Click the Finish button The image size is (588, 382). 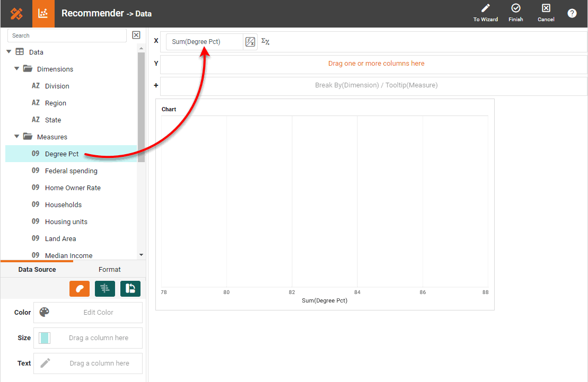coord(515,13)
